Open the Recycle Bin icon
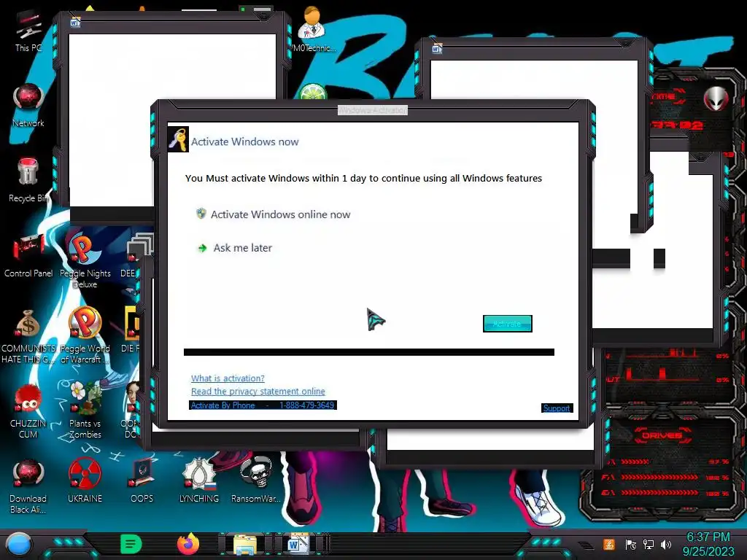 [28, 180]
